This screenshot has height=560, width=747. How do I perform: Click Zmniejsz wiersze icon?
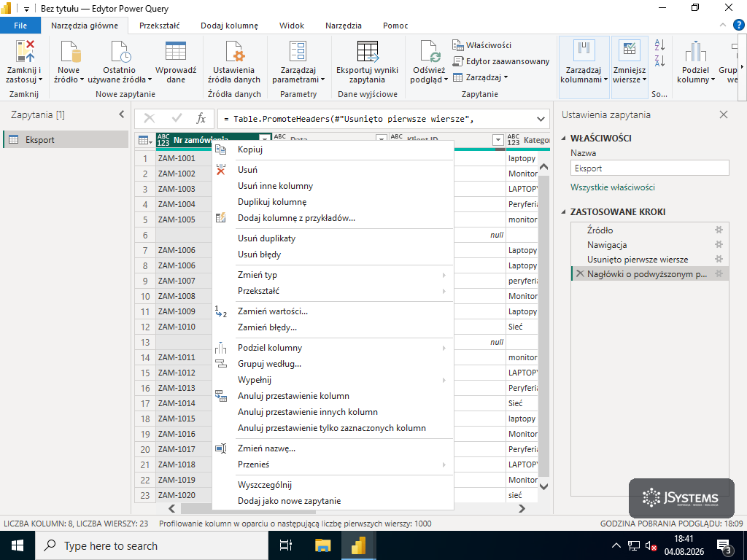tap(630, 50)
